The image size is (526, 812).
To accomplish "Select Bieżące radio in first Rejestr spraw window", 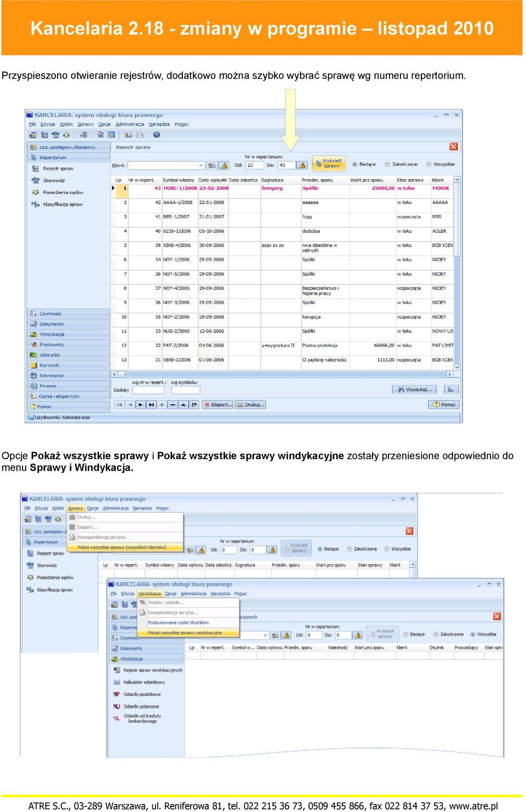I will (363, 164).
